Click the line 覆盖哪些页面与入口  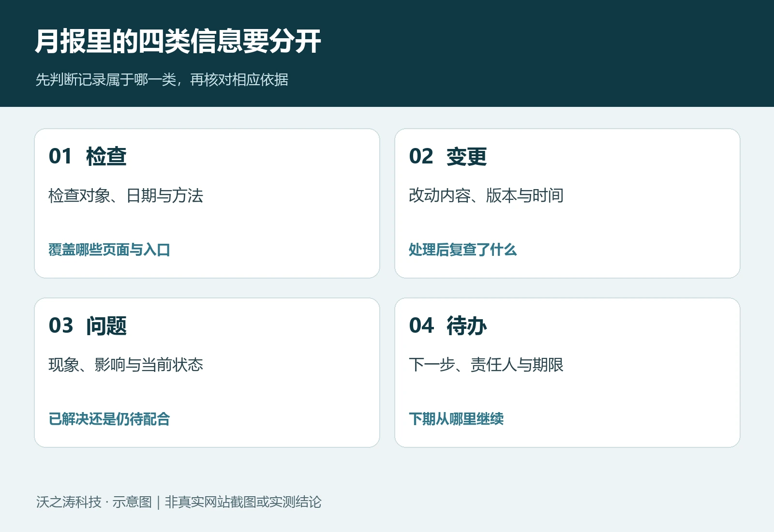[109, 250]
